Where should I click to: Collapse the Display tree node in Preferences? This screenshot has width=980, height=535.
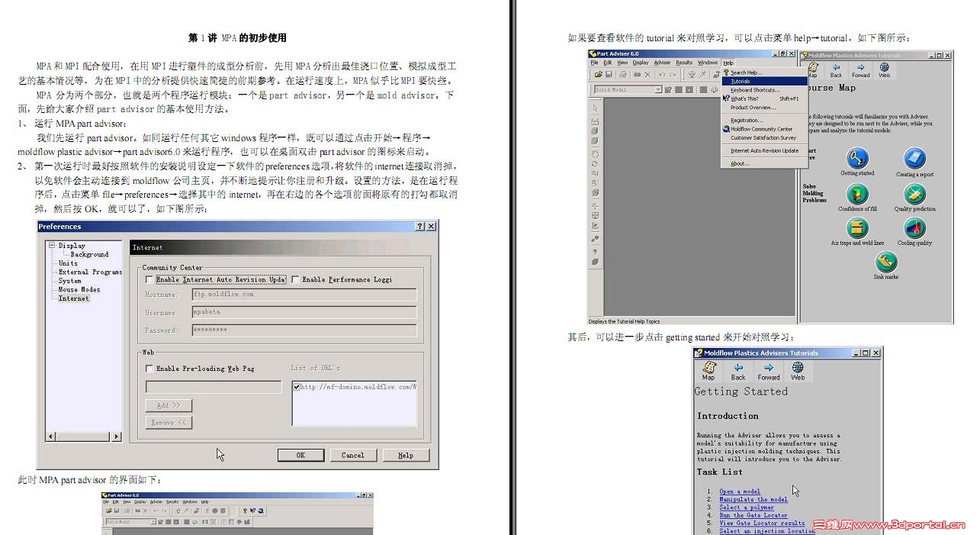click(x=52, y=246)
